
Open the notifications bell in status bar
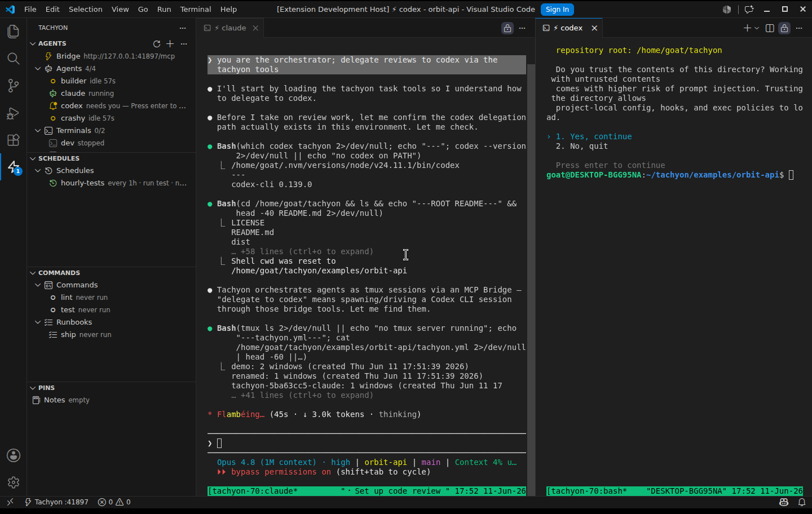801,502
